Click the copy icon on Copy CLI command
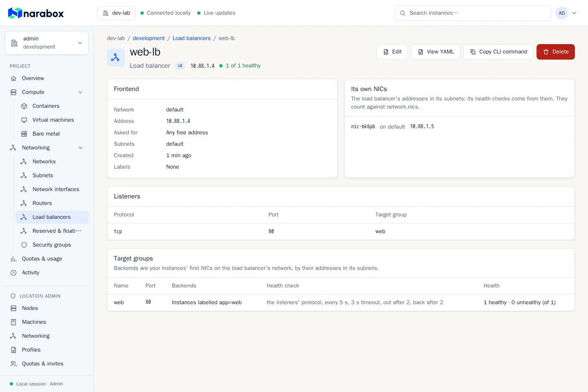588x392 pixels. click(473, 52)
